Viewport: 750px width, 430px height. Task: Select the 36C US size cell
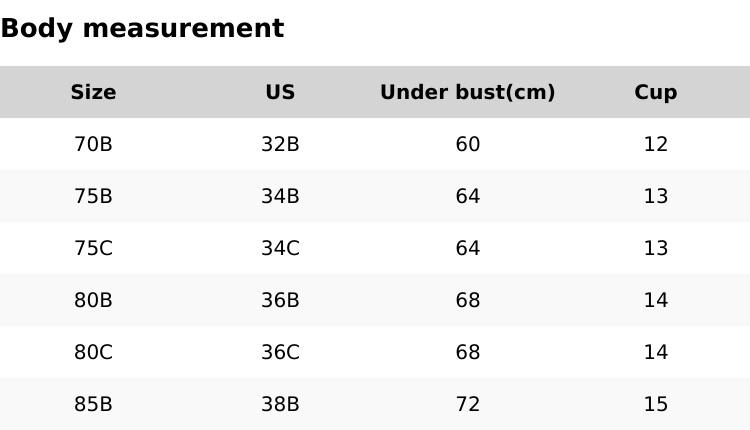[x=280, y=352]
